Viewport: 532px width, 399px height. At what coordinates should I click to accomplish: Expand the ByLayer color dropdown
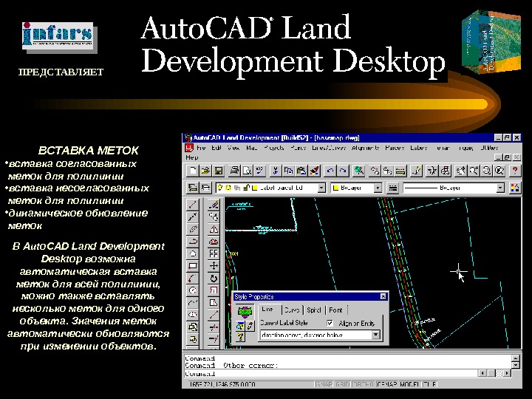point(378,188)
